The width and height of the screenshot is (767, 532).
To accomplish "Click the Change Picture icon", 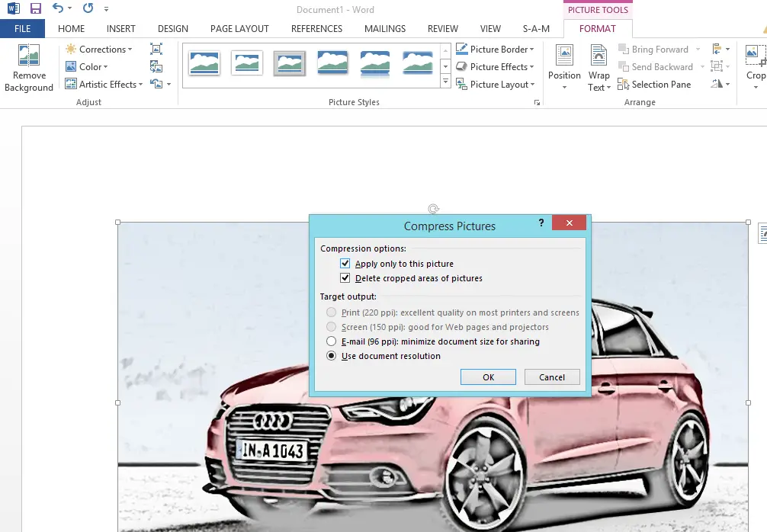I will tap(156, 67).
